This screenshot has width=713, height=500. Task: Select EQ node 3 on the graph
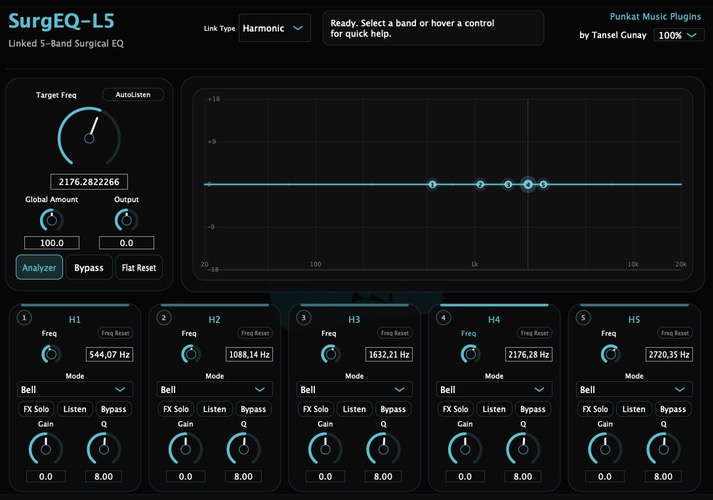[x=508, y=185]
